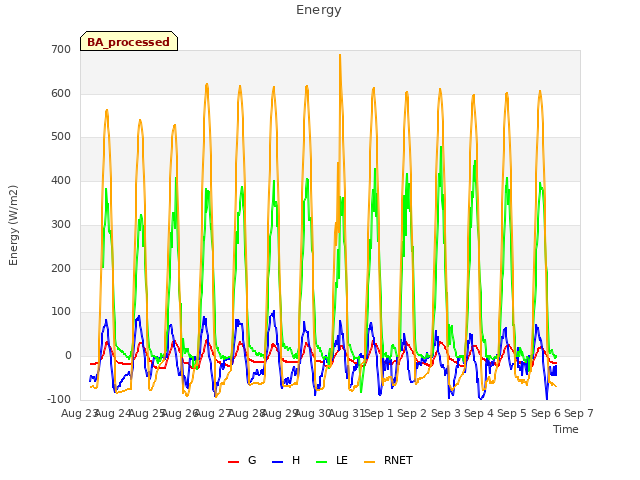Viewport: 640px width, 480px height.
Task: Click the red G legend swatch
Action: [233, 461]
